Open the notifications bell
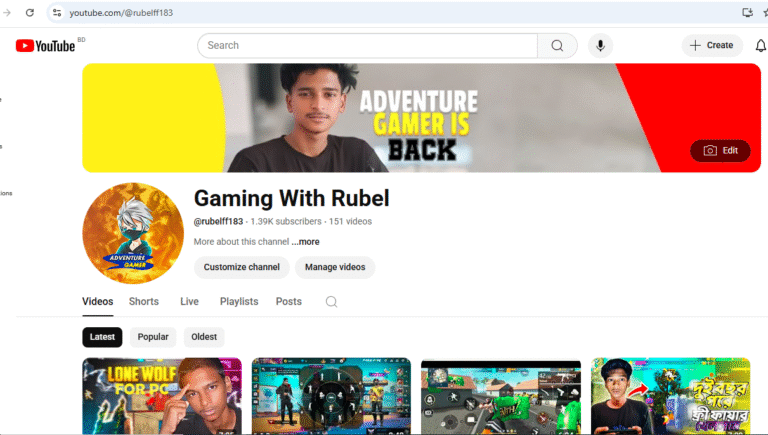 point(761,45)
